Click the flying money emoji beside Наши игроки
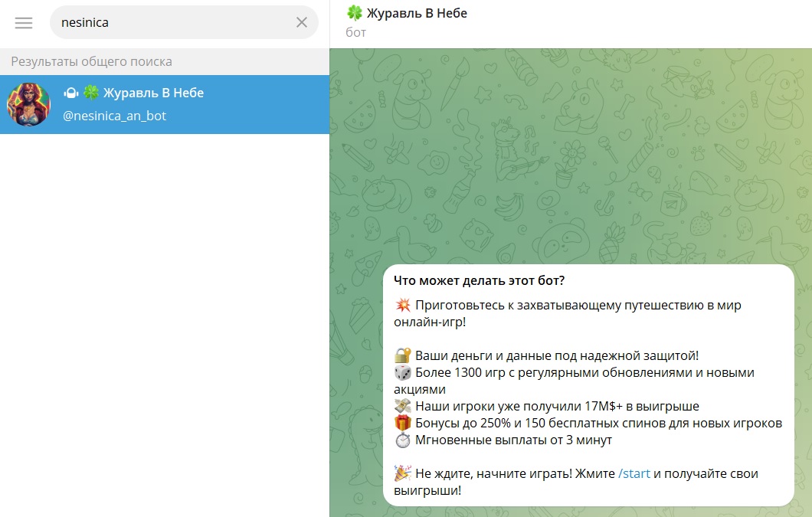The height and width of the screenshot is (517, 812). click(402, 406)
